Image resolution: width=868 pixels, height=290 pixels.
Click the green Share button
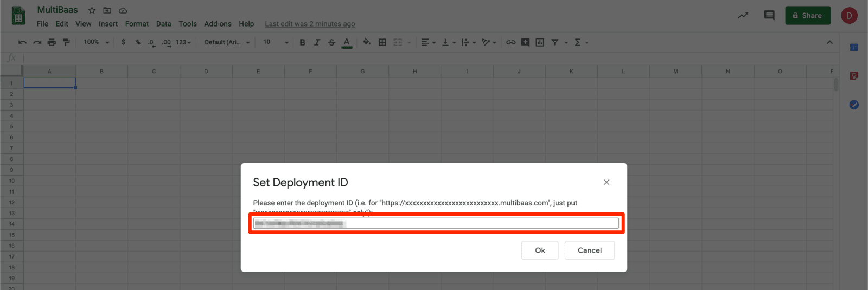[x=808, y=16]
